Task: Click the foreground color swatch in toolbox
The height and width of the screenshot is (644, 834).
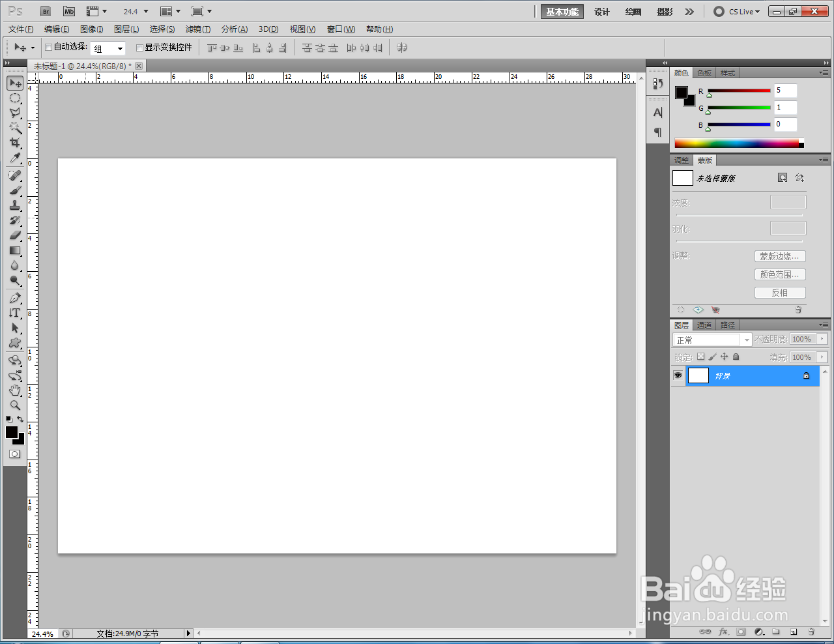Action: (12, 432)
